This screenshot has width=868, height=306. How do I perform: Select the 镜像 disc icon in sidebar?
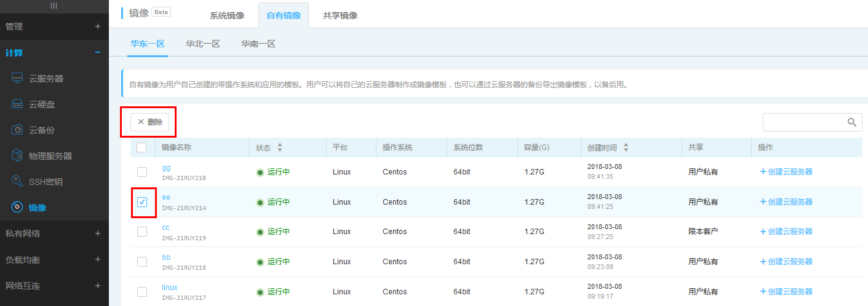point(17,207)
